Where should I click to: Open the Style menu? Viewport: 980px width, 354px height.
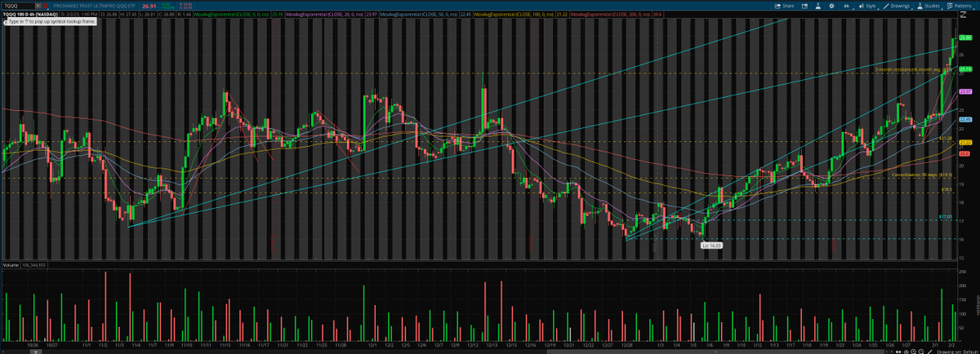coord(867,6)
